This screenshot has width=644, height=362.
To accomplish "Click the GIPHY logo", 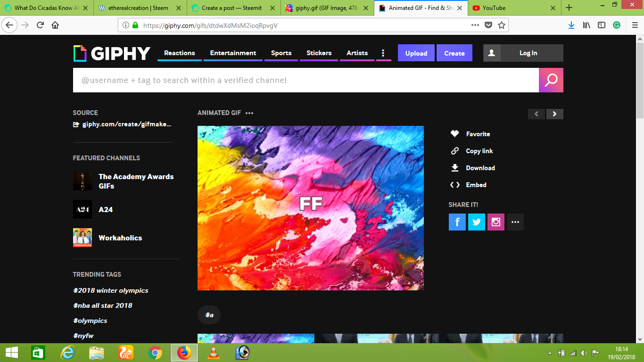I will click(112, 53).
